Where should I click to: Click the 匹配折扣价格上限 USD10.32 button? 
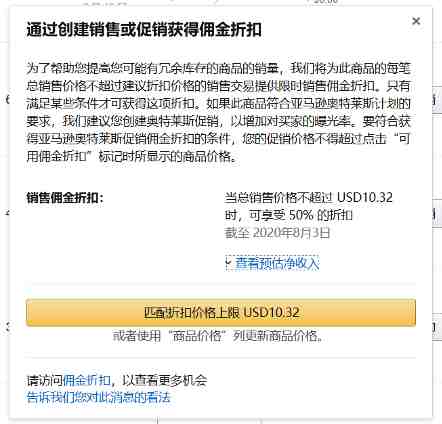point(221,313)
